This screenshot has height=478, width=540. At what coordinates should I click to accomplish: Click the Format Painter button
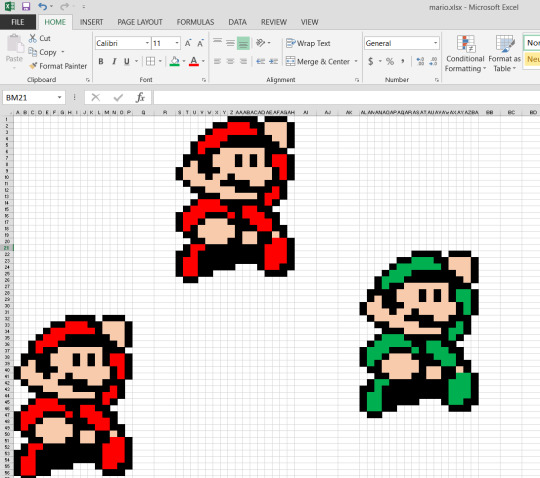coord(58,66)
